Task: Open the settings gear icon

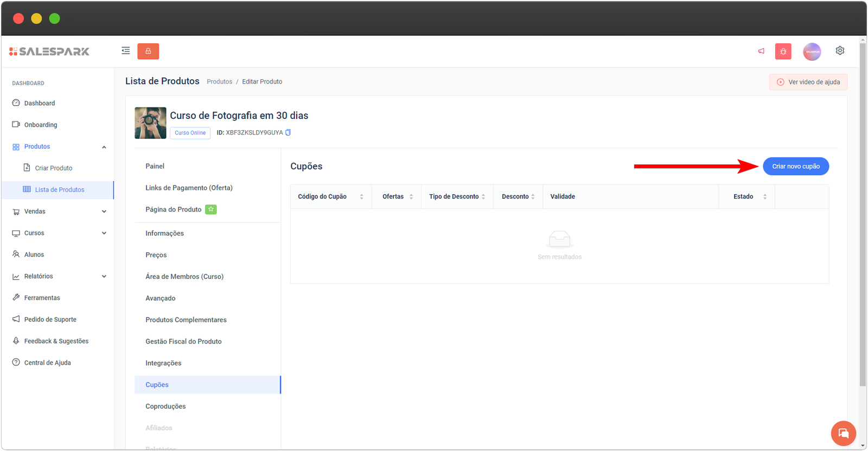Action: tap(840, 50)
